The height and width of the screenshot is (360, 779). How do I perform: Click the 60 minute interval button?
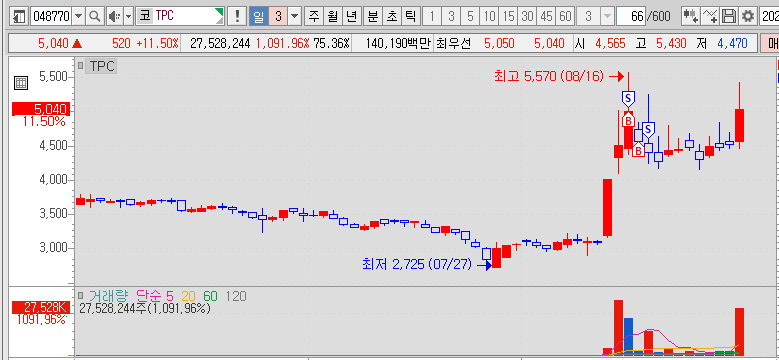[565, 16]
